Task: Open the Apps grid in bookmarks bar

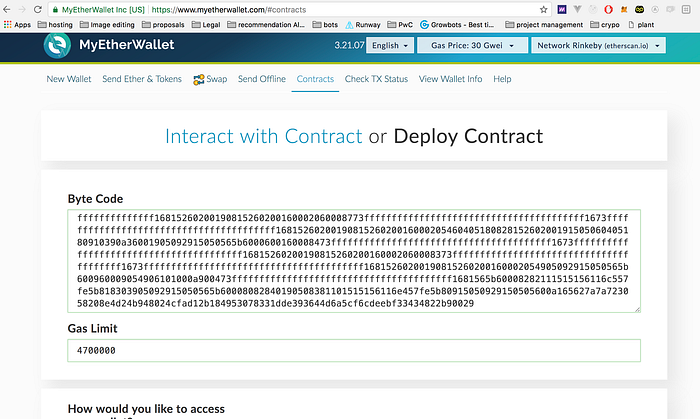Action: click(x=17, y=25)
